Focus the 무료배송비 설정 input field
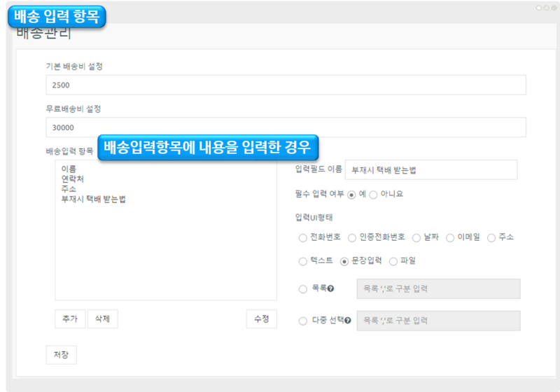 (x=285, y=127)
